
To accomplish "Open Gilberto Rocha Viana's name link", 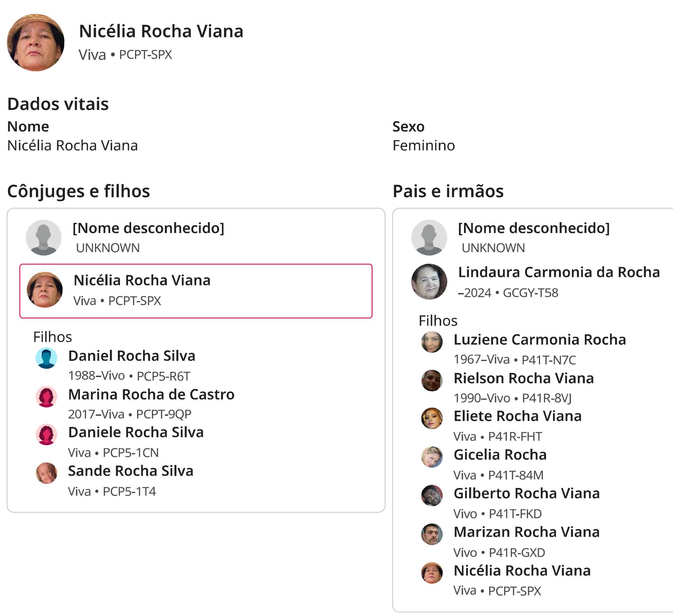I will pyautogui.click(x=526, y=493).
